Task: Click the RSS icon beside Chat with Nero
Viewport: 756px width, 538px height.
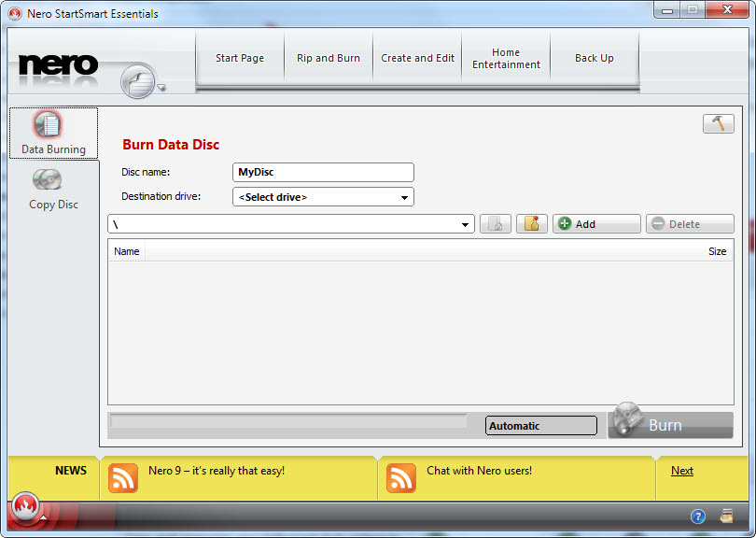Action: tap(401, 477)
